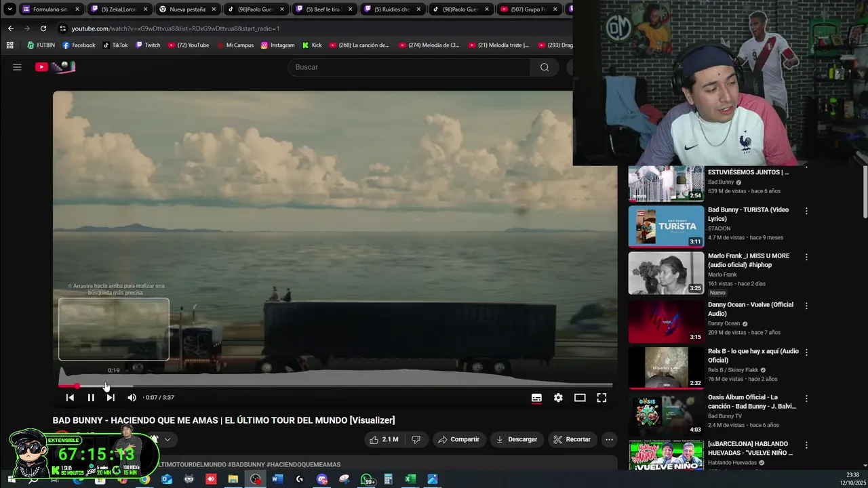Switch to Nueva pestaña tab

pos(187,9)
